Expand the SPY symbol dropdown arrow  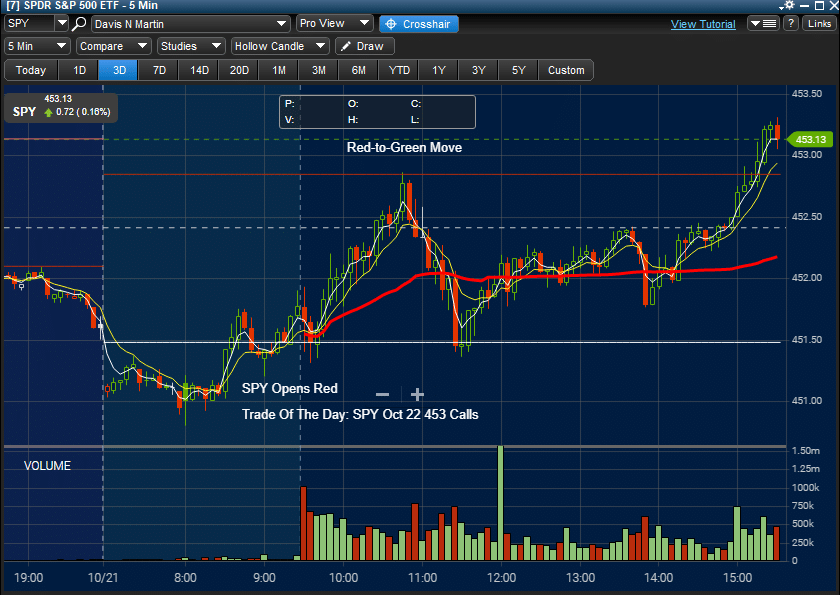[62, 24]
